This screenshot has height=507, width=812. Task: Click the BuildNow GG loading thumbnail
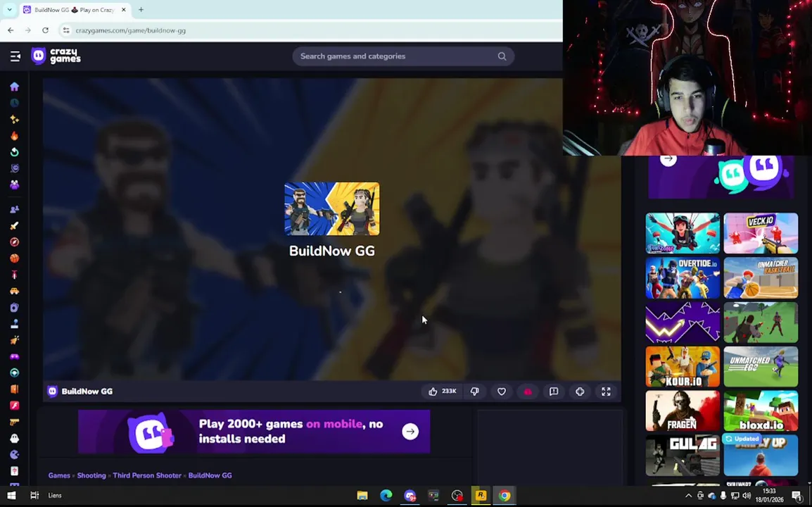332,209
